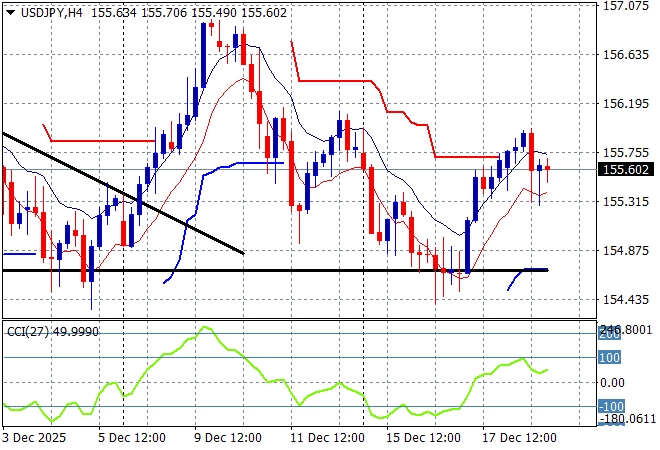Select the CCI -100 level label
Screen dimensions: 660x450
pyautogui.click(x=611, y=407)
